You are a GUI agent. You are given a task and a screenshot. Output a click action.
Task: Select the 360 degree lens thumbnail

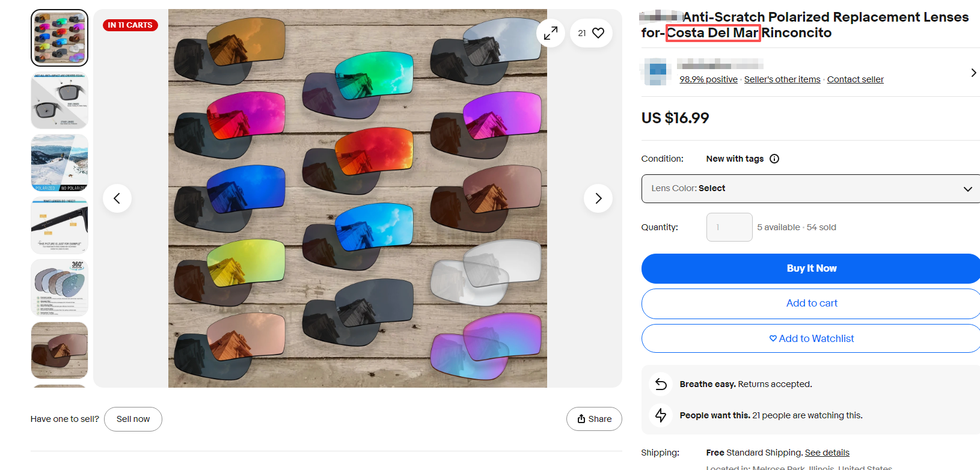click(60, 288)
